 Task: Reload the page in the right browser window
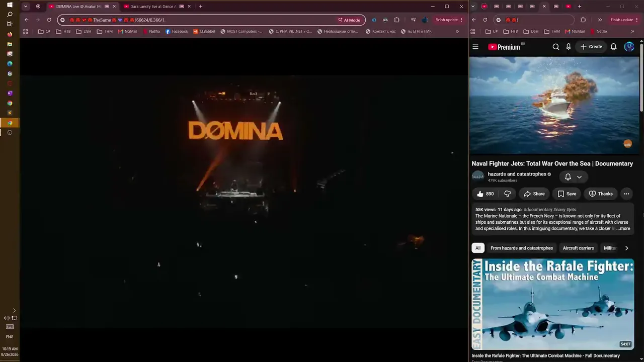tap(485, 20)
